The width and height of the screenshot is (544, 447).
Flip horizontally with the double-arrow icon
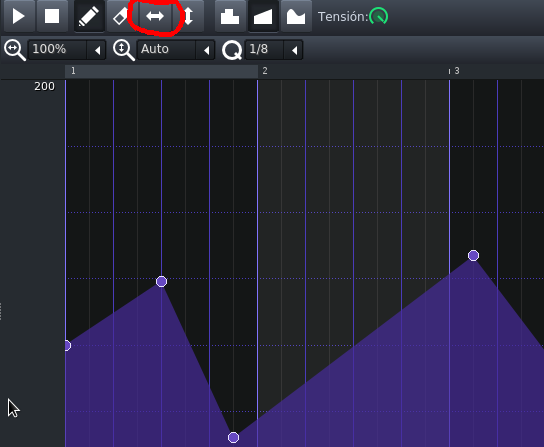click(x=155, y=16)
